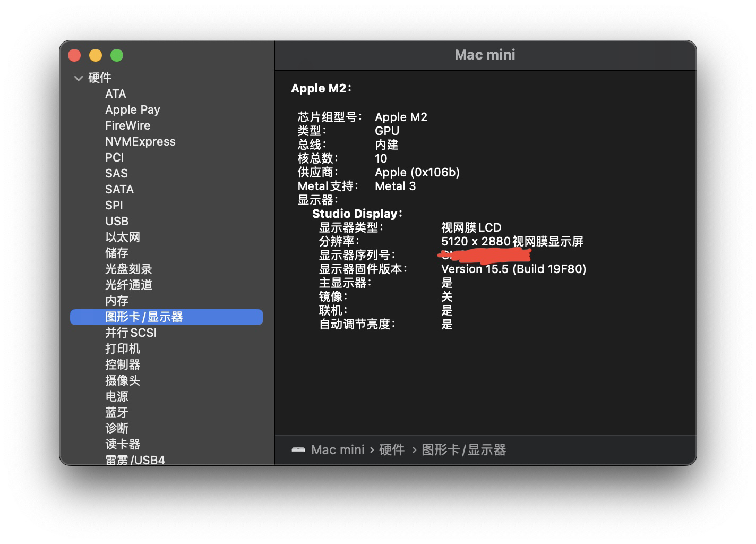Show 光盘刻录 details
Image resolution: width=756 pixels, height=544 pixels.
click(x=128, y=269)
